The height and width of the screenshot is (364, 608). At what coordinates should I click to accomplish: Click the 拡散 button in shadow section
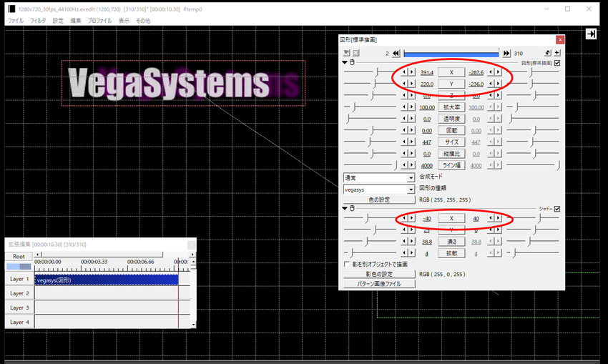click(x=451, y=252)
